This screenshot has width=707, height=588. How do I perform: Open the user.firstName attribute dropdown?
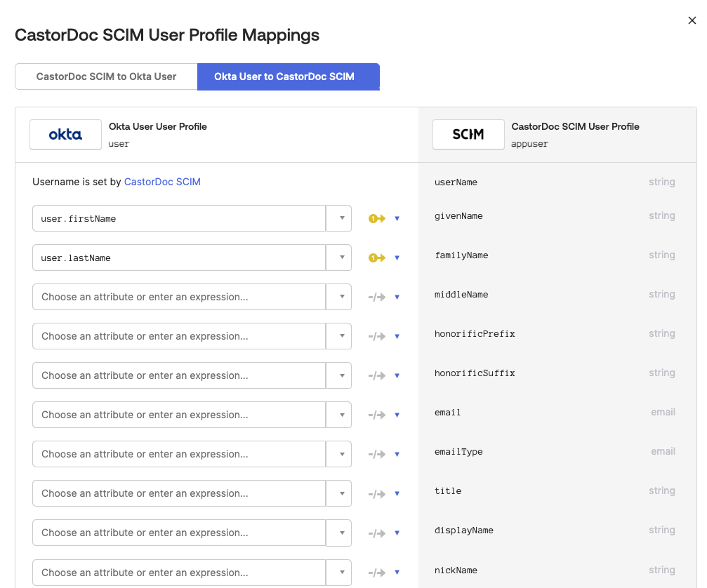[x=341, y=218]
